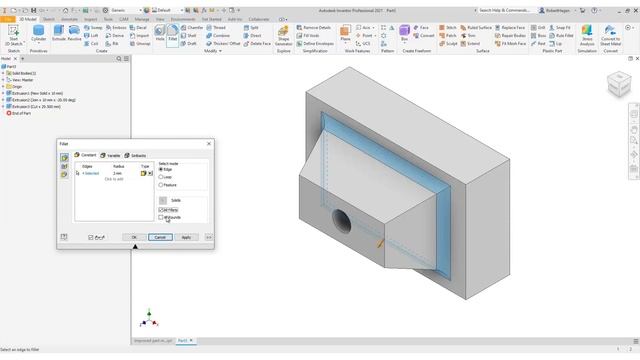The height and width of the screenshot is (360, 640).
Task: Open the Setbacks fillet tab
Action: 135,156
